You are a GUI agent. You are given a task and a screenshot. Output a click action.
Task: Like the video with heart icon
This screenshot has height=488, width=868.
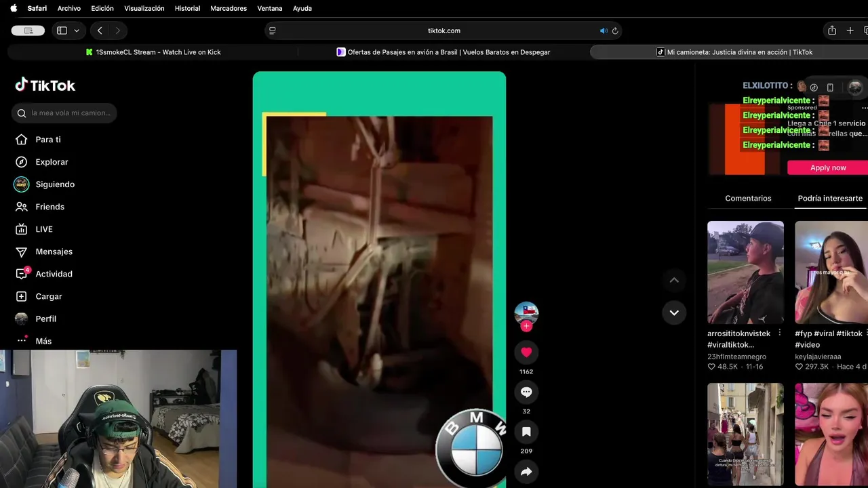click(526, 352)
